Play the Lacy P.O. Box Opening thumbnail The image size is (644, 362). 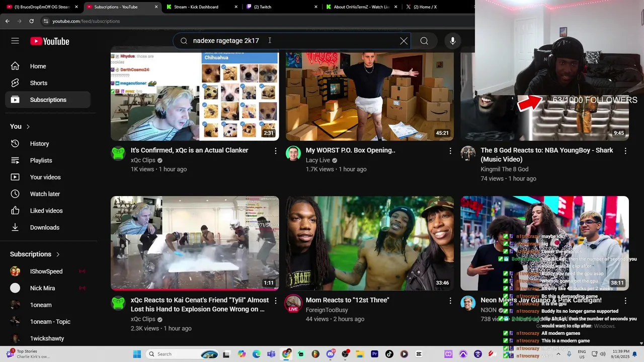370,96
